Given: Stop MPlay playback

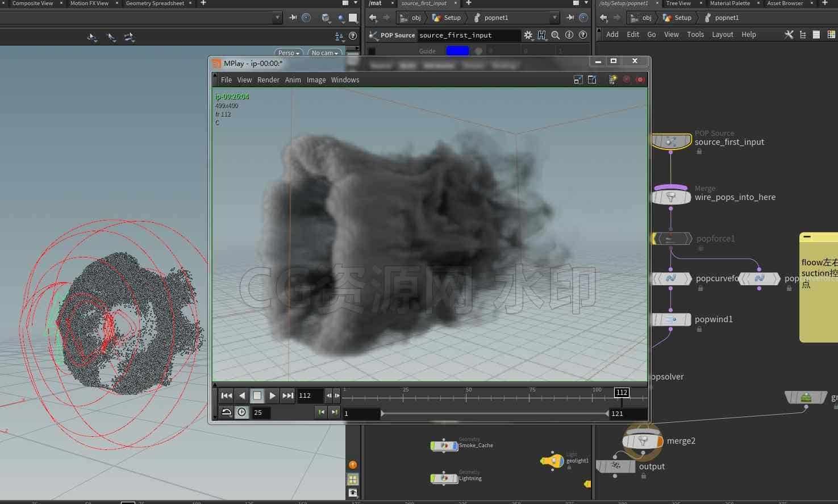Looking at the screenshot, I should tap(257, 395).
